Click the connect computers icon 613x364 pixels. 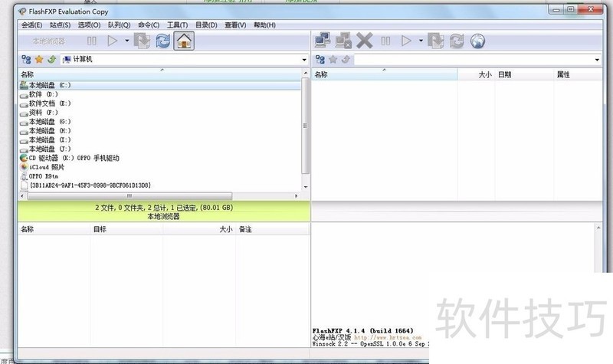(x=323, y=41)
